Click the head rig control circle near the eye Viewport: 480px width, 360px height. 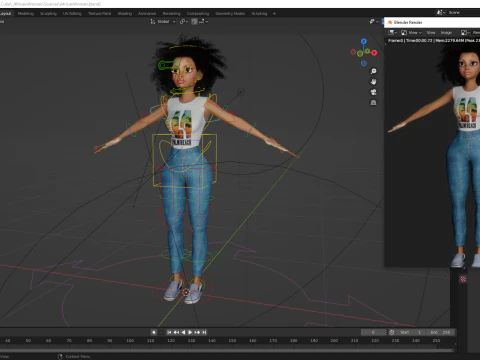click(162, 65)
